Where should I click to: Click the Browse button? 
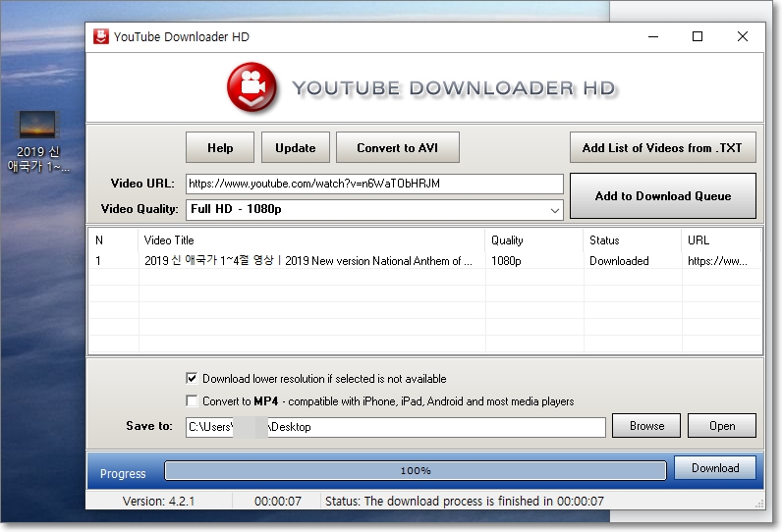646,426
